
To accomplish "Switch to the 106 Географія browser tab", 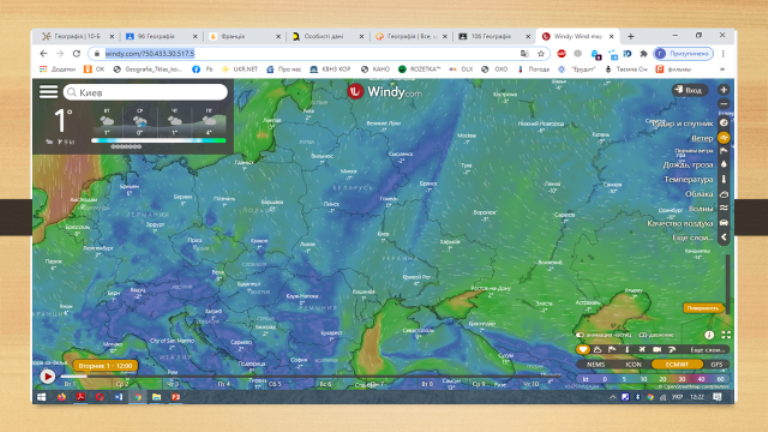I will [494, 36].
